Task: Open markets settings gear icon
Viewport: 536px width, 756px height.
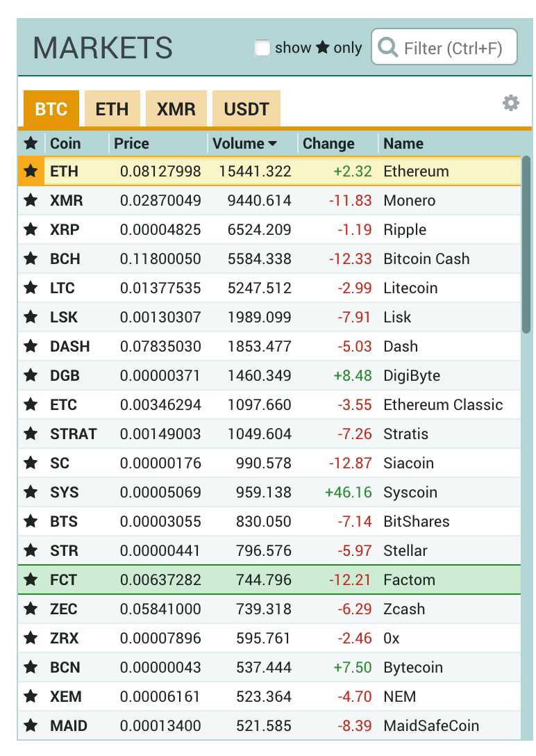Action: (x=510, y=104)
